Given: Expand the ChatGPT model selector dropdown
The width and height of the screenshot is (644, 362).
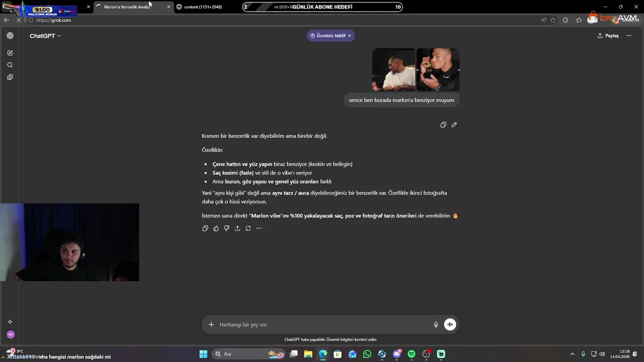Looking at the screenshot, I should [x=45, y=36].
